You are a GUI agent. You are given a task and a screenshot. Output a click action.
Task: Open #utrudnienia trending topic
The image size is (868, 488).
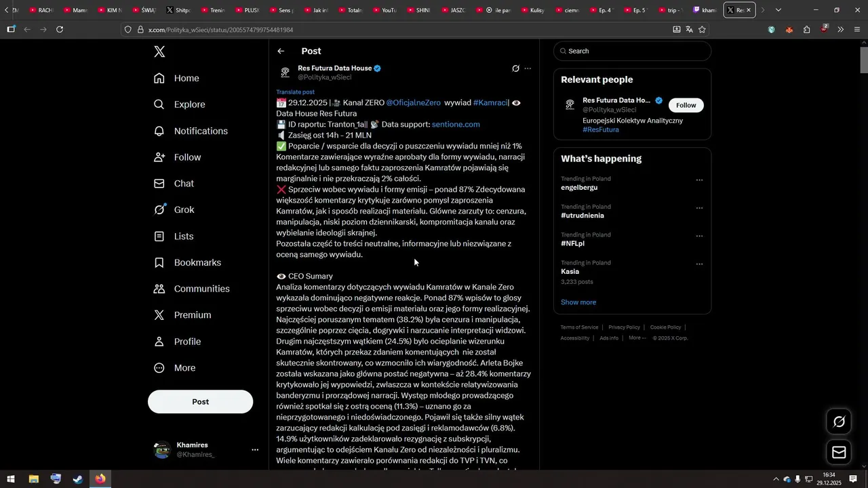[x=583, y=216]
